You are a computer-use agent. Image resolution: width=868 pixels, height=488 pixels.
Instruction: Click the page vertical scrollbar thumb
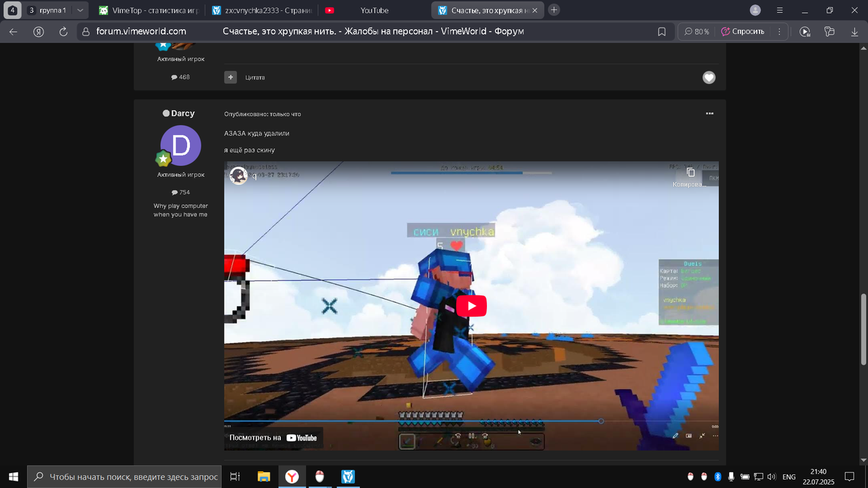[863, 329]
